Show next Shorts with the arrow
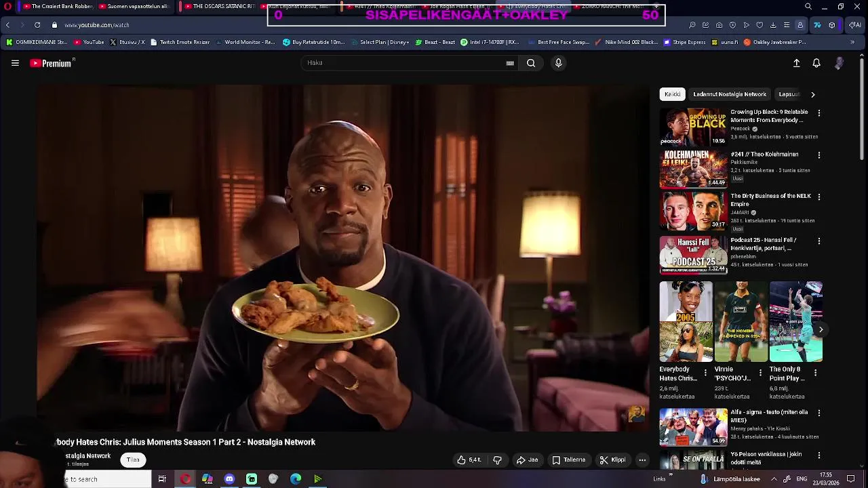Viewport: 868px width, 488px height. pos(821,329)
